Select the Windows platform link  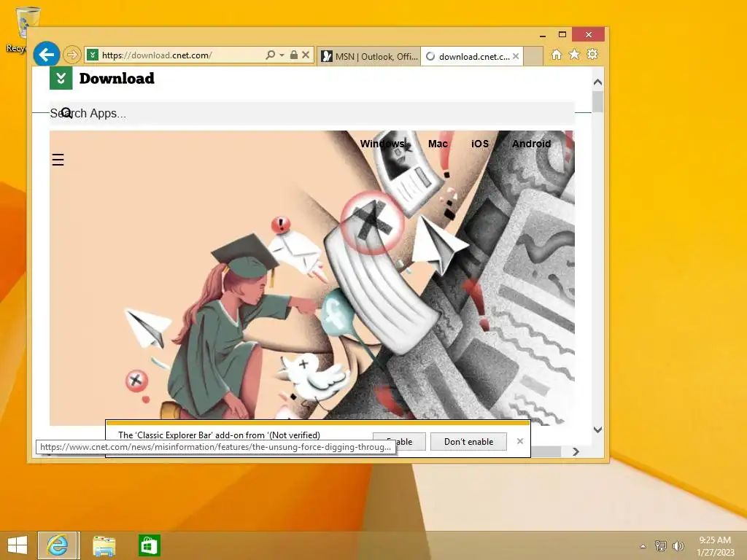tap(382, 144)
